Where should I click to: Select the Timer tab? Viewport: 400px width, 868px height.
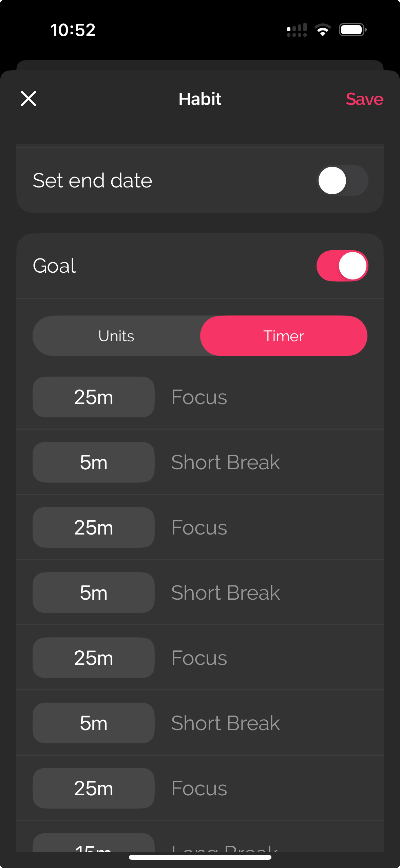coord(284,336)
